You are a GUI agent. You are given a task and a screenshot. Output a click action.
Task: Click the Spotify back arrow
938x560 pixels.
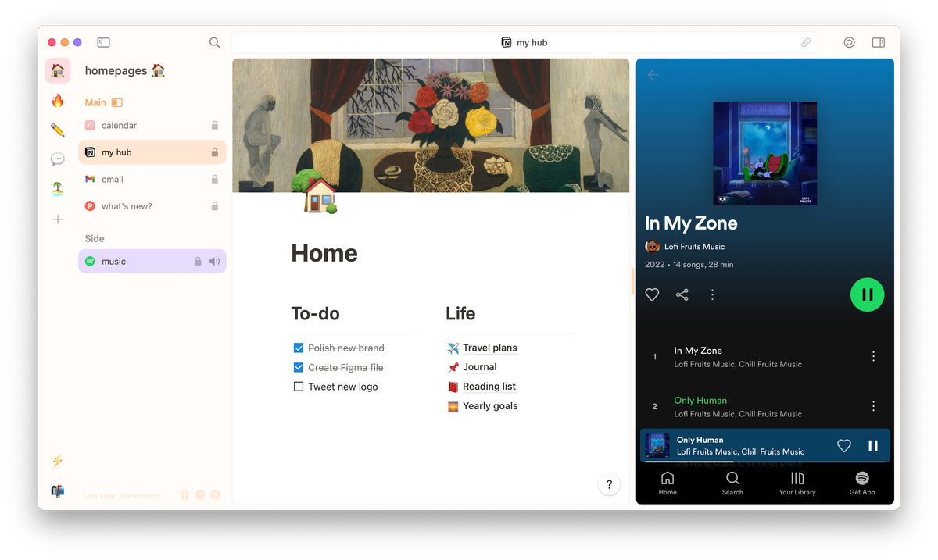click(653, 75)
